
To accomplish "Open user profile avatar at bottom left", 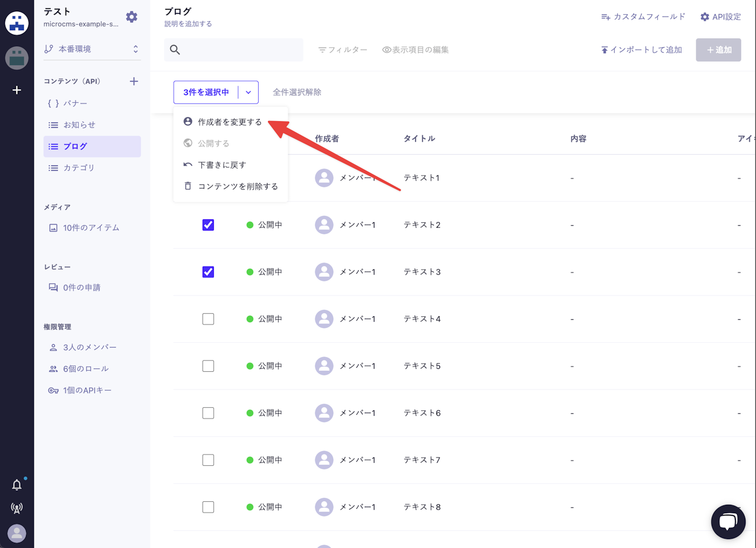I will (x=17, y=533).
